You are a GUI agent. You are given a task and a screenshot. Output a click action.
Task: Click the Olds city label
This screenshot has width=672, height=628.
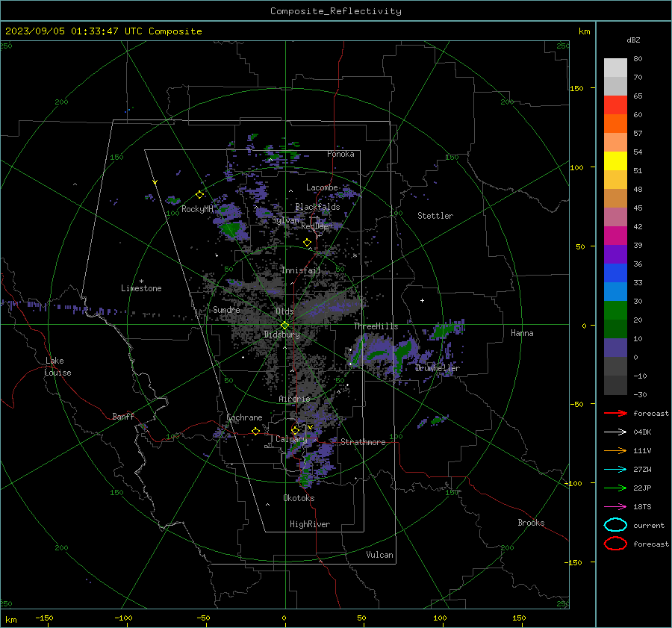point(284,311)
